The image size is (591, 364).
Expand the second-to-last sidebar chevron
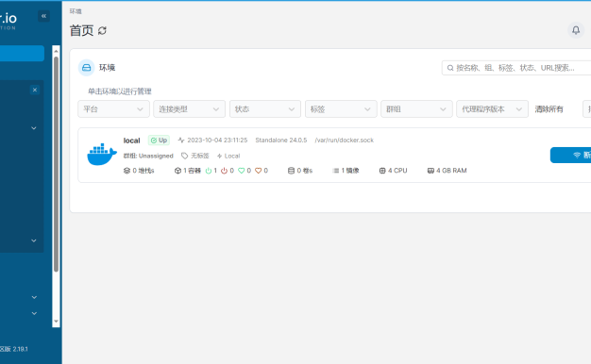point(34,297)
